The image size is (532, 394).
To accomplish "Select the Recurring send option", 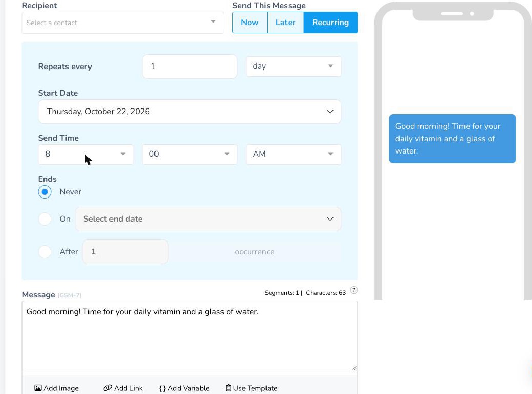I will click(x=330, y=23).
